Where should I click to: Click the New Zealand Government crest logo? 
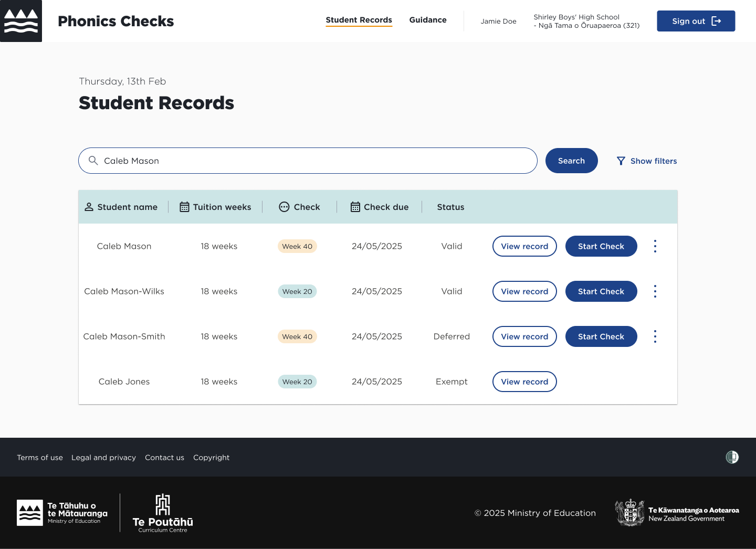pyautogui.click(x=629, y=513)
